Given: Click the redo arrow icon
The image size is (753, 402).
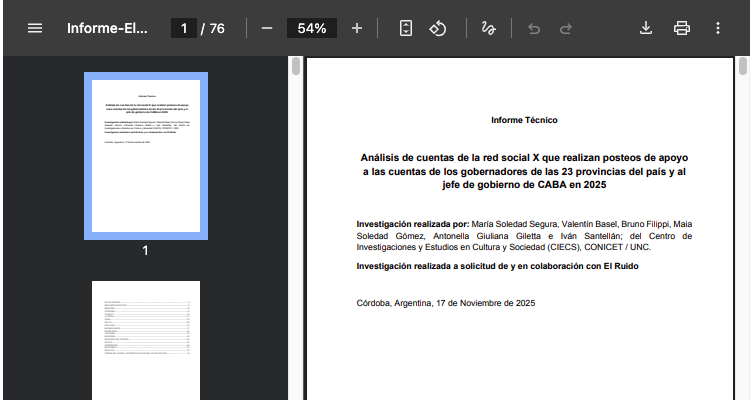Looking at the screenshot, I should pyautogui.click(x=566, y=28).
